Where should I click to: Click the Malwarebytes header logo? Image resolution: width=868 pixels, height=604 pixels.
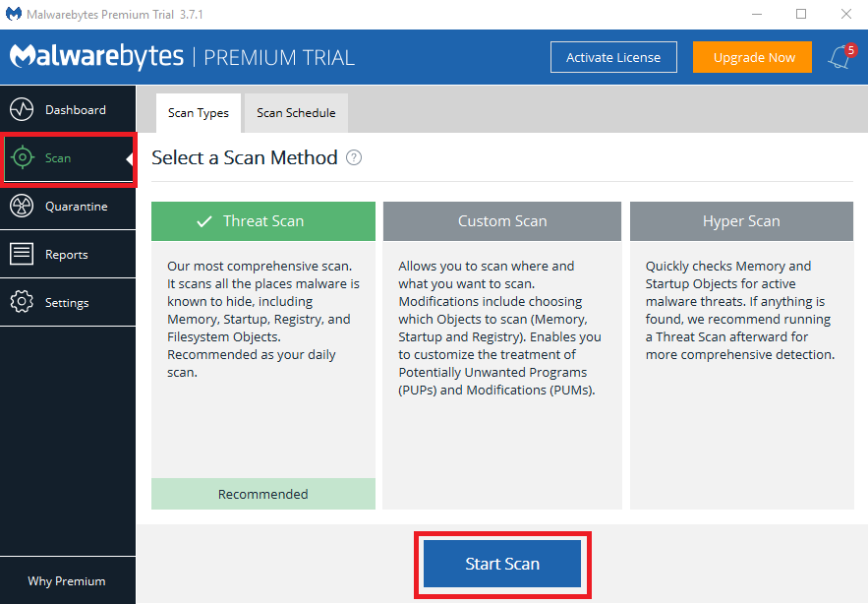point(97,56)
